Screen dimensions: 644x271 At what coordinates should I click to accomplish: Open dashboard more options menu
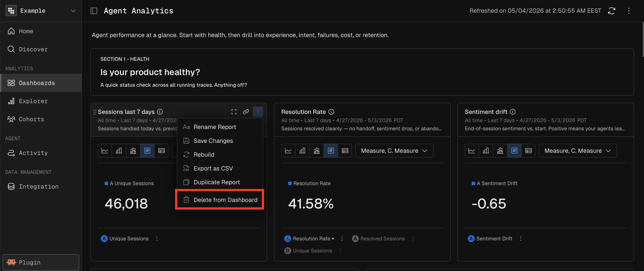[629, 11]
